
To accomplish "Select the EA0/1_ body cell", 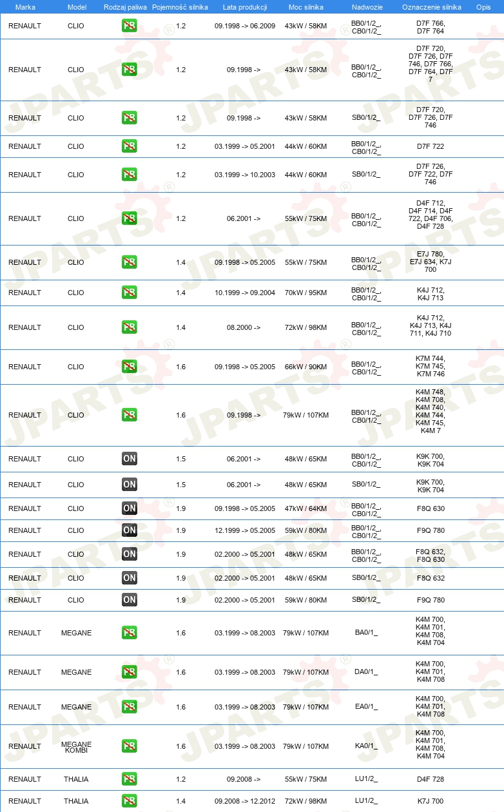I will click(366, 707).
